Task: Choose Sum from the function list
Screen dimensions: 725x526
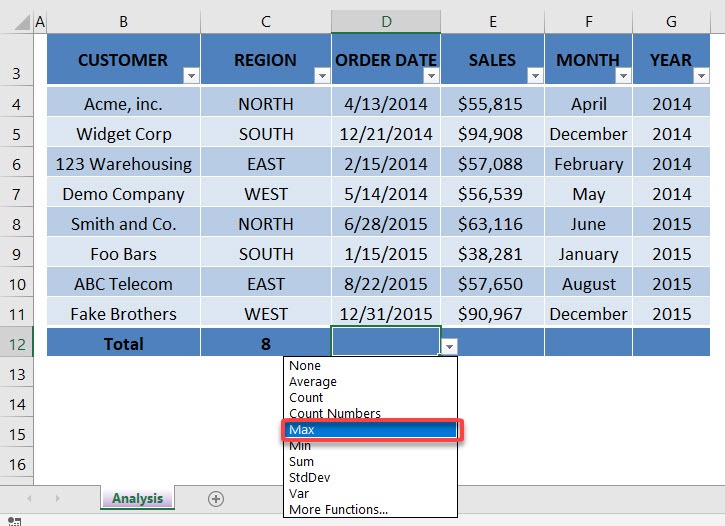Action: point(370,462)
